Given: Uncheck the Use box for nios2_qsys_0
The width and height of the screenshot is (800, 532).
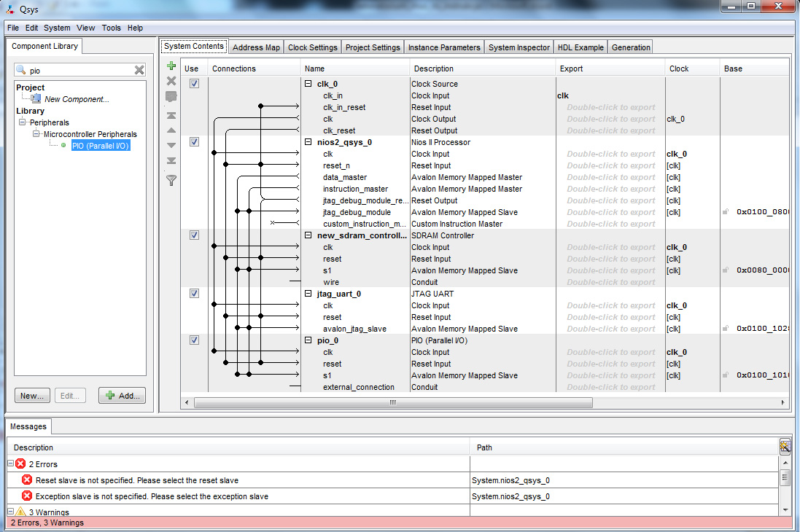Looking at the screenshot, I should pos(194,141).
